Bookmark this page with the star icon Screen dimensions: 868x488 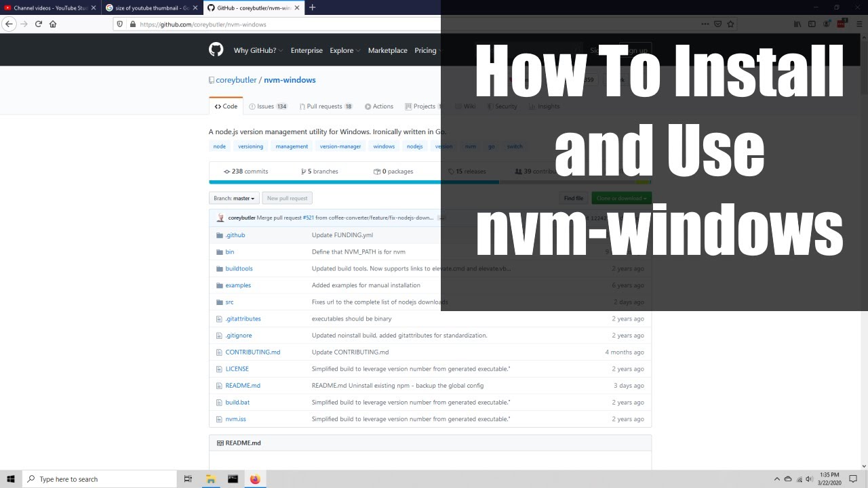730,24
